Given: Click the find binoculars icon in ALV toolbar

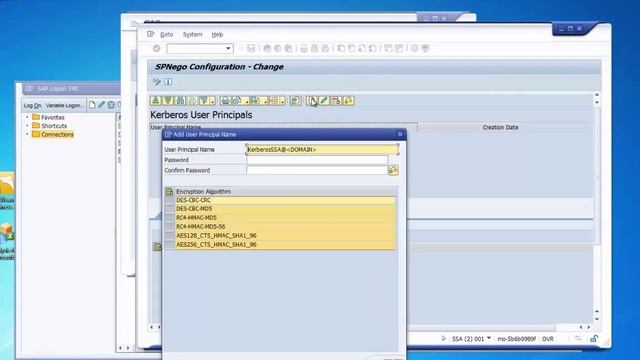Looking at the screenshot, I should [x=180, y=100].
